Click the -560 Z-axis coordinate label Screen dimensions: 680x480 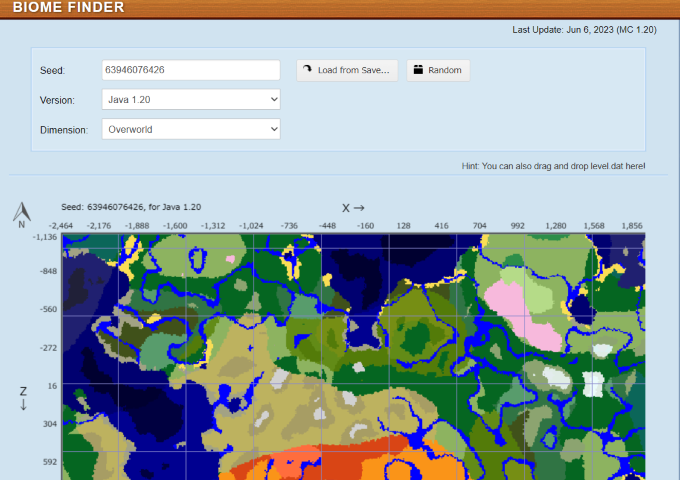click(x=48, y=310)
